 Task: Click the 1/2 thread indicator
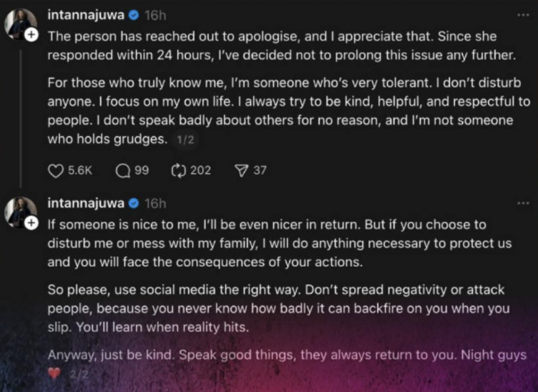pyautogui.click(x=185, y=140)
